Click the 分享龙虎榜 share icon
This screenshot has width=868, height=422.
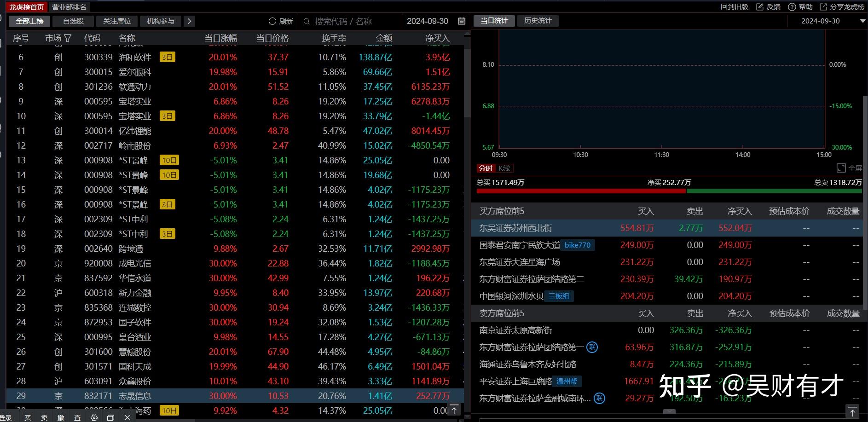[x=823, y=7]
